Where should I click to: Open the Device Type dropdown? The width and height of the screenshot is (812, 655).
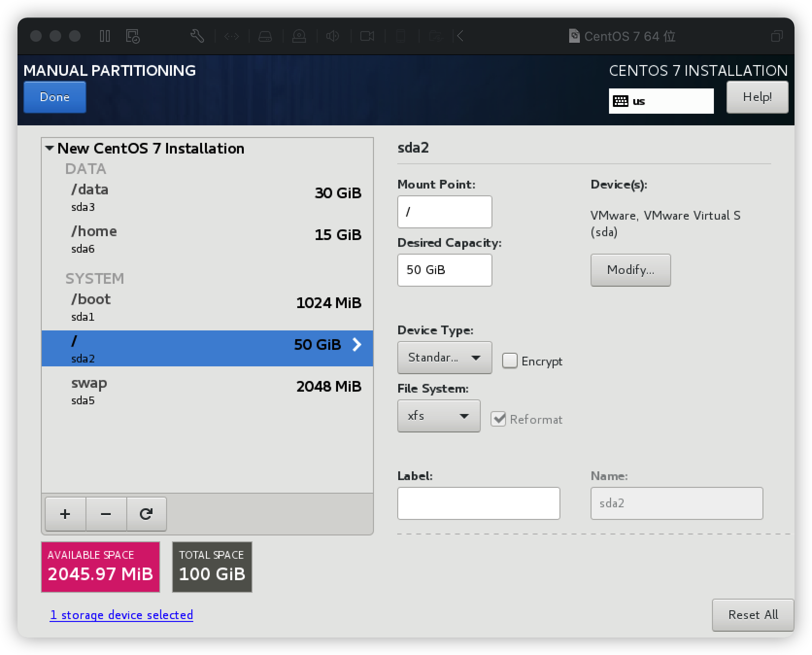(444, 358)
